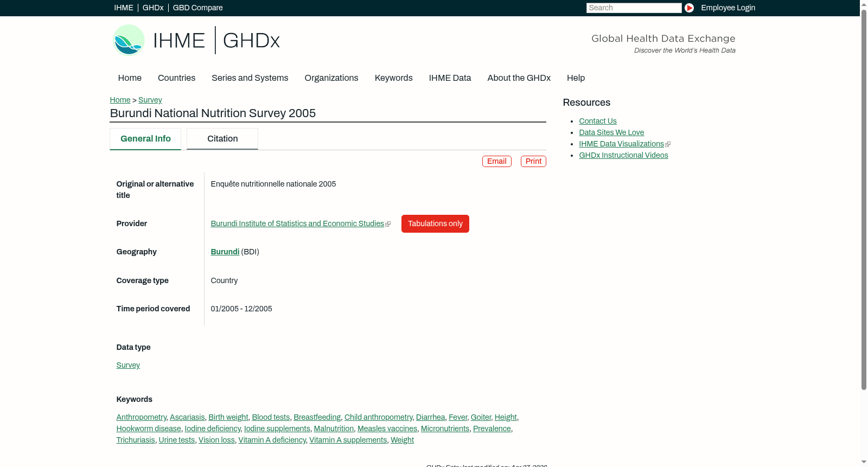This screenshot has height=467, width=868.
Task: Click the IHME leaf logo
Action: tap(129, 40)
